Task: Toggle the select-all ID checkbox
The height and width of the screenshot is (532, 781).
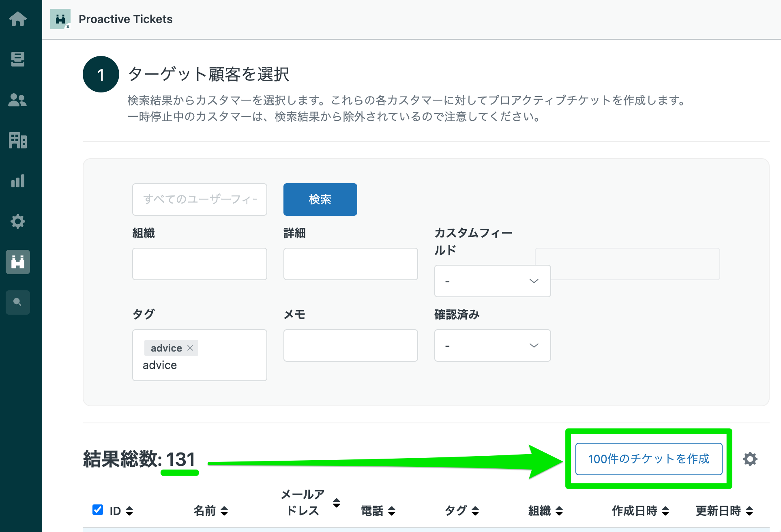Action: [98, 510]
